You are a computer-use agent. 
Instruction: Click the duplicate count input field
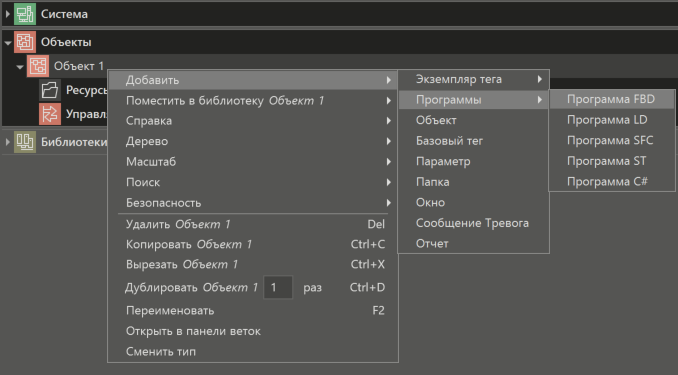click(x=278, y=287)
